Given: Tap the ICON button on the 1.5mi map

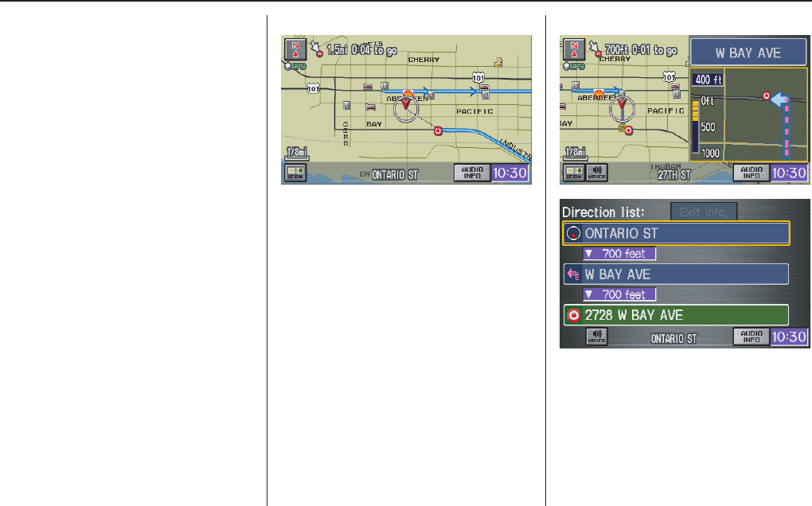Looking at the screenshot, I should point(295,173).
